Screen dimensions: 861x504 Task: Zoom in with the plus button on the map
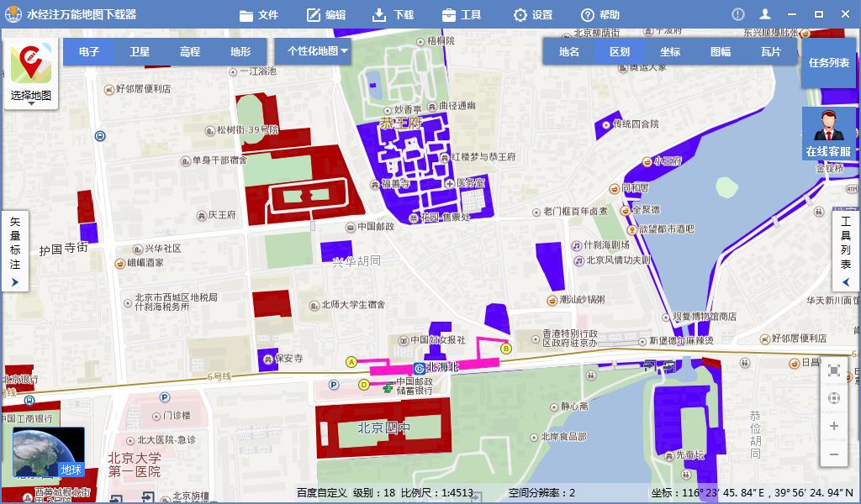tap(833, 426)
